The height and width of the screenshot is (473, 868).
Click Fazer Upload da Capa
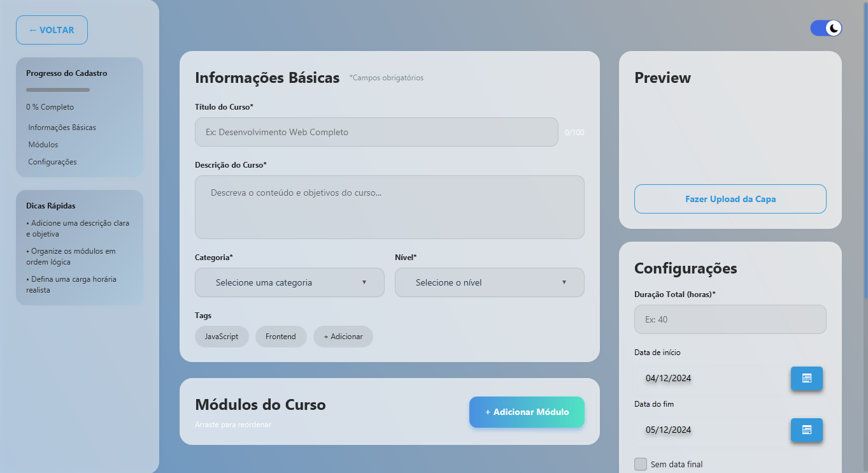[730, 199]
